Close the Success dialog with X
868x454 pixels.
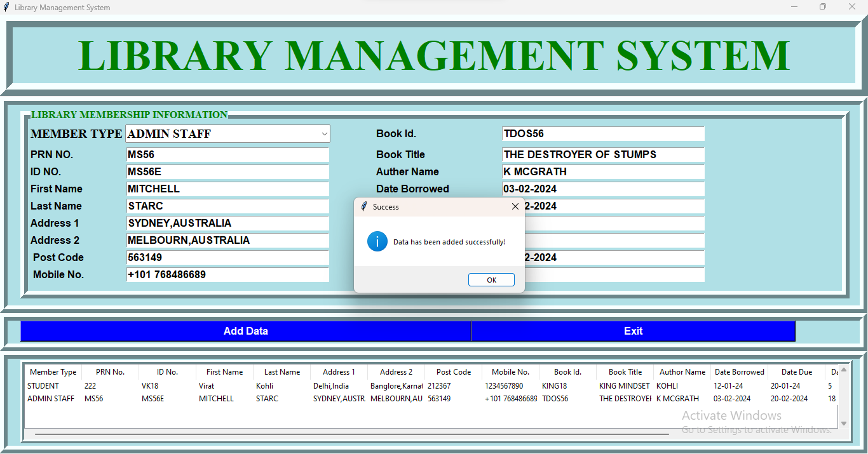[x=515, y=206]
